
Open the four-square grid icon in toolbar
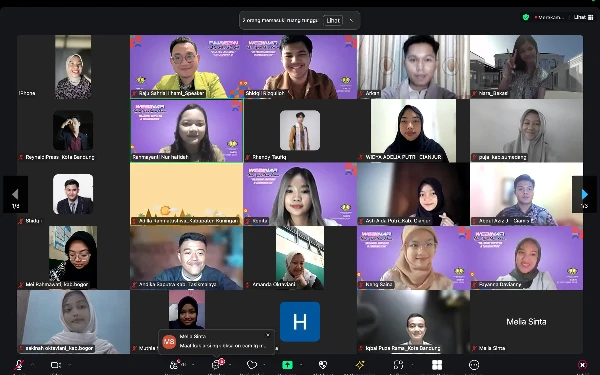click(x=437, y=365)
